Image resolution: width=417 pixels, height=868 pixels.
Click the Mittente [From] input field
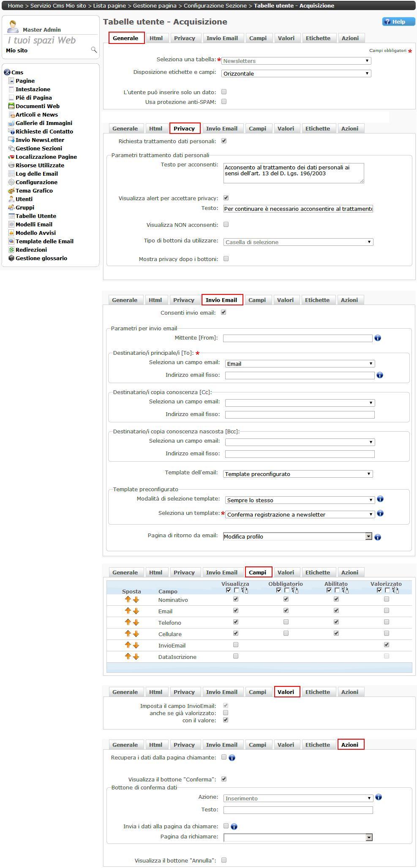[x=297, y=338]
